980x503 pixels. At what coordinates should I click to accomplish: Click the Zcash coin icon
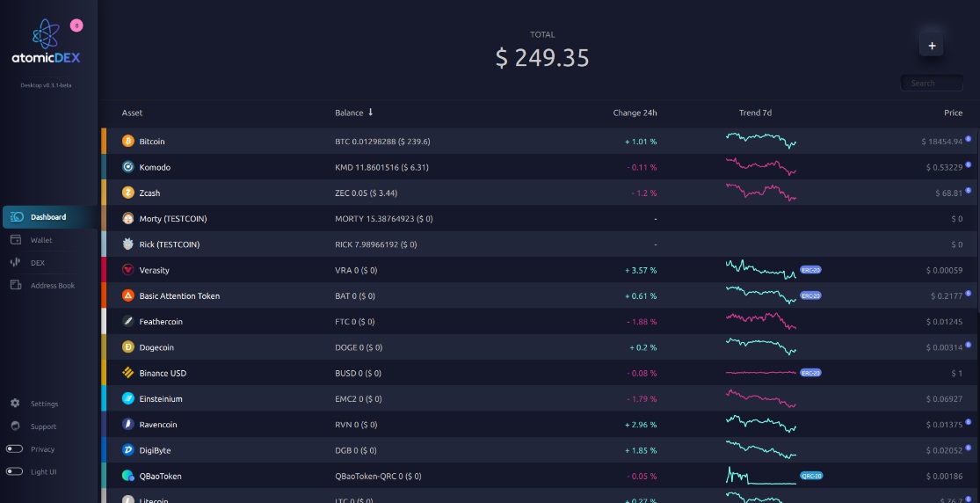pos(128,193)
